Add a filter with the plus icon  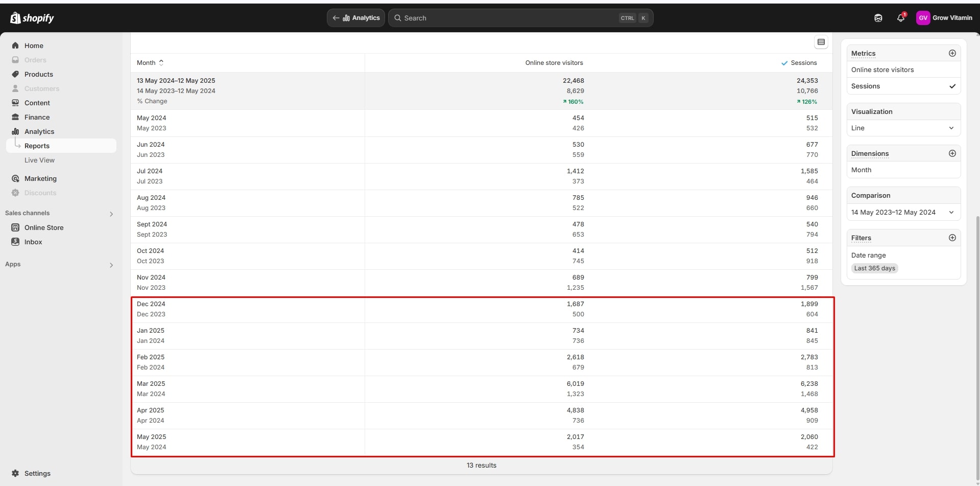coord(952,238)
